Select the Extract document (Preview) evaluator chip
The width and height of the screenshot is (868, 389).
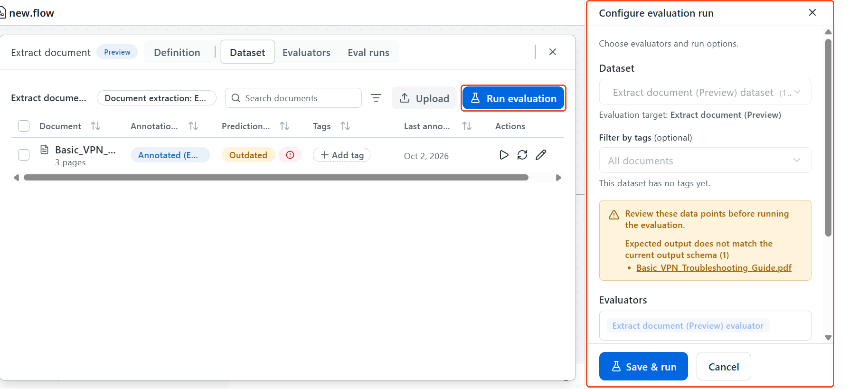688,325
